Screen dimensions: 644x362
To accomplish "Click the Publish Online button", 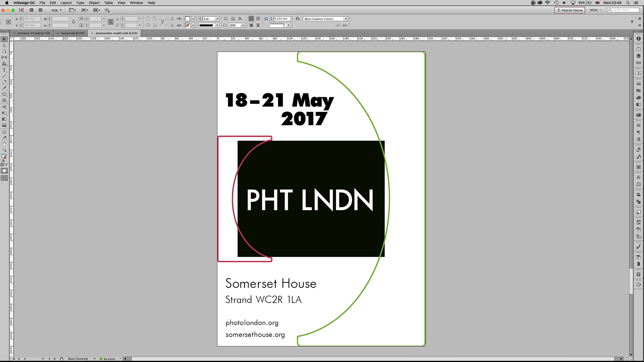I will [x=570, y=10].
